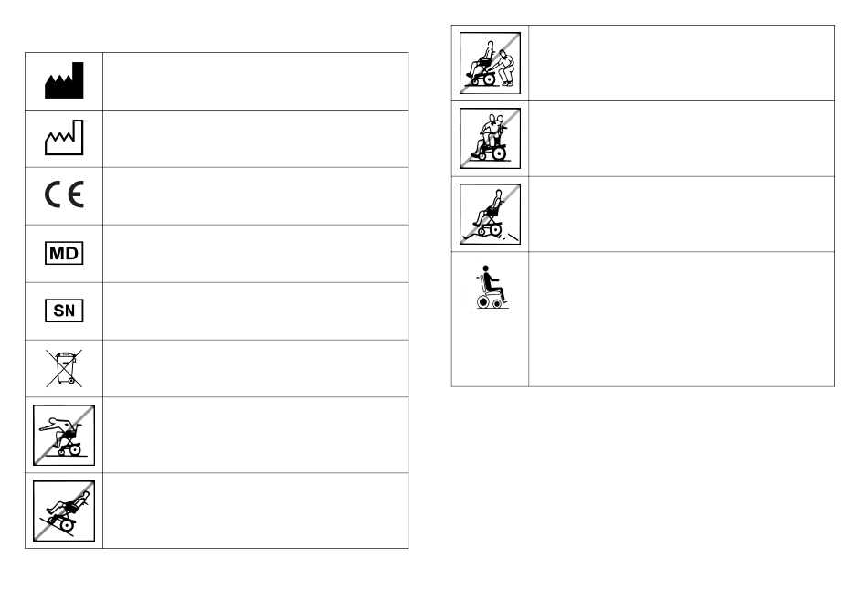Click the blank cell next to SN symbol
The height and width of the screenshot is (600, 868).
tap(255, 311)
